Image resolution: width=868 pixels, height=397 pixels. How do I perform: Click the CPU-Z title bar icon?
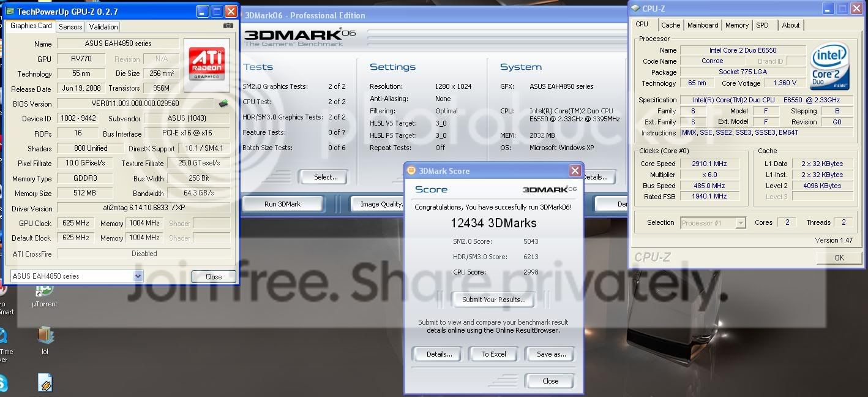pyautogui.click(x=635, y=8)
